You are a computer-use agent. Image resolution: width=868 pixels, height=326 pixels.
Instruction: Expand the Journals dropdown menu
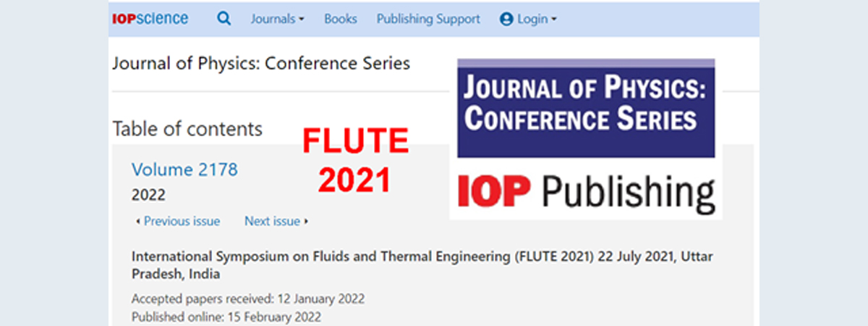click(278, 20)
